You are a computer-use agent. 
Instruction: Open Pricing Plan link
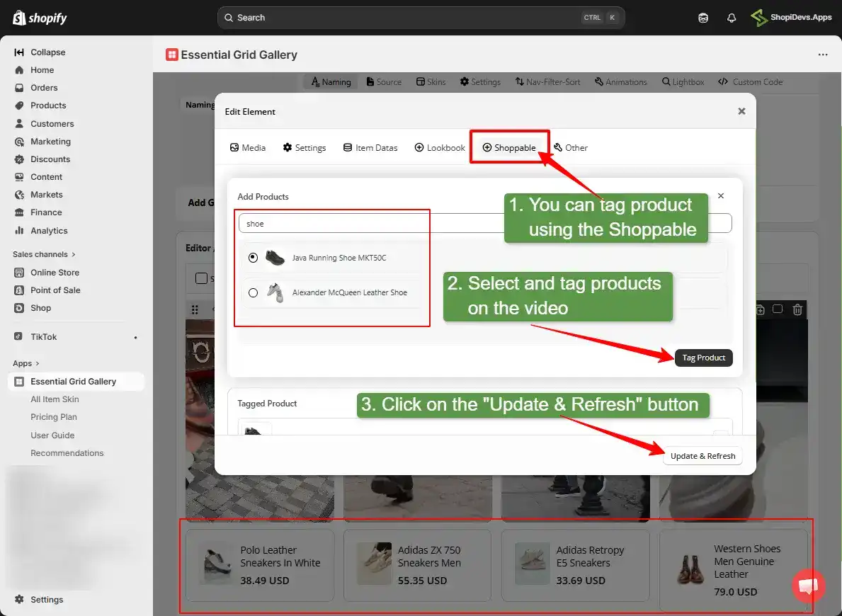(54, 417)
